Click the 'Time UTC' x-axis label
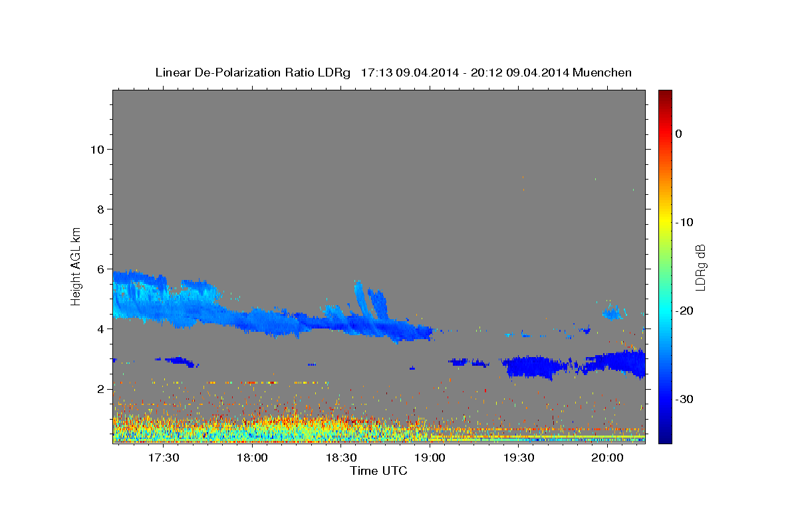This screenshot has width=798, height=532. 378,471
